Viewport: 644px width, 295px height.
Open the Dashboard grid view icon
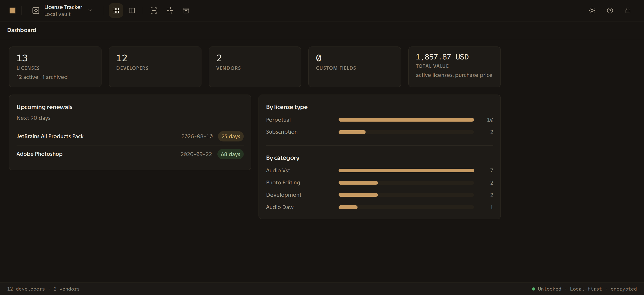click(116, 11)
